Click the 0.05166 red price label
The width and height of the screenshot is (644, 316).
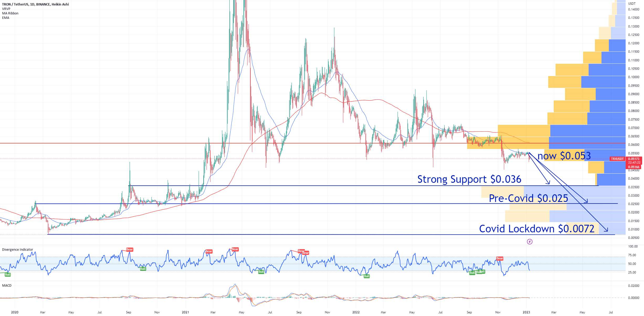[x=634, y=167]
